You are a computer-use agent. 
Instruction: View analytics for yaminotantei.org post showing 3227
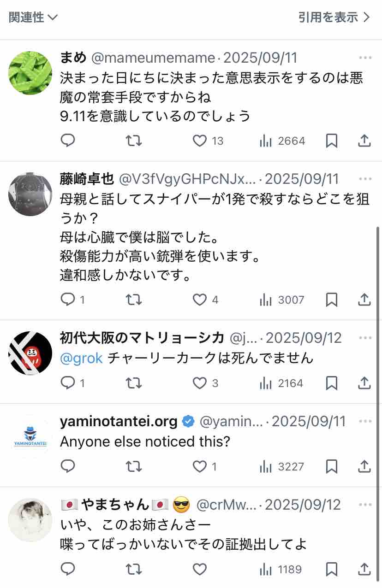pos(282,467)
